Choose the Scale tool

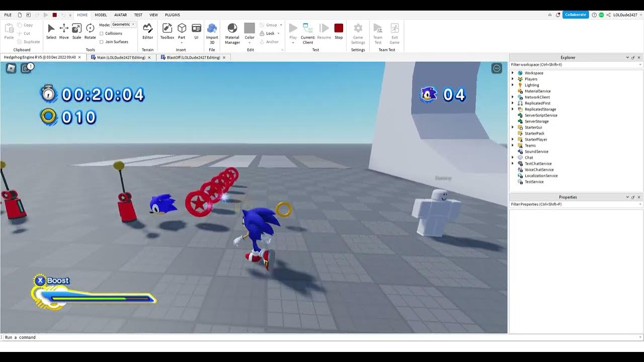click(x=76, y=31)
